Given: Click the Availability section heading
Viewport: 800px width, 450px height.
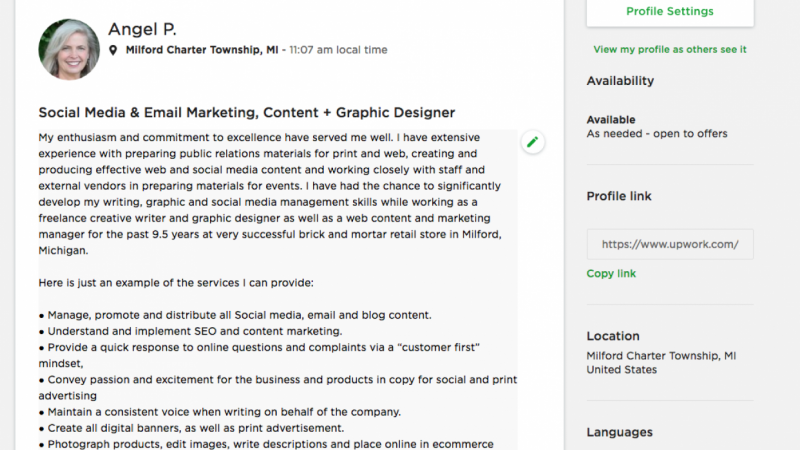Looking at the screenshot, I should point(620,81).
